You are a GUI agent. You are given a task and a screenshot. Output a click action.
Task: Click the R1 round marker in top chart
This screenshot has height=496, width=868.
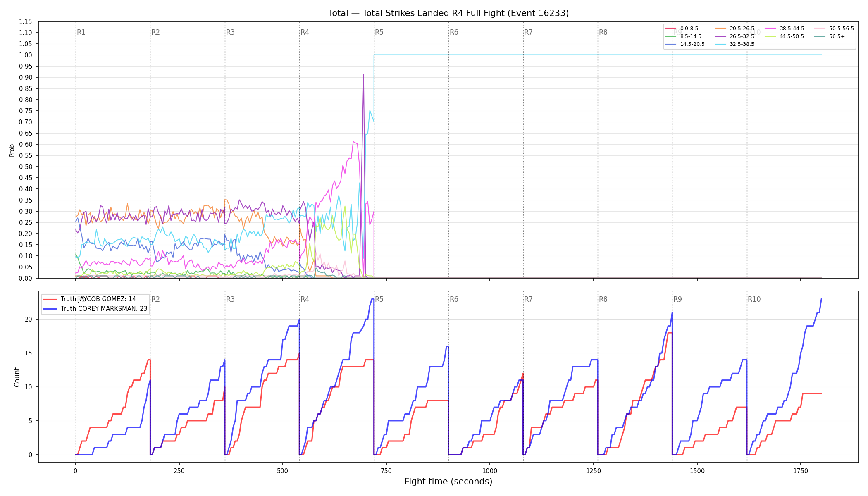coord(81,32)
